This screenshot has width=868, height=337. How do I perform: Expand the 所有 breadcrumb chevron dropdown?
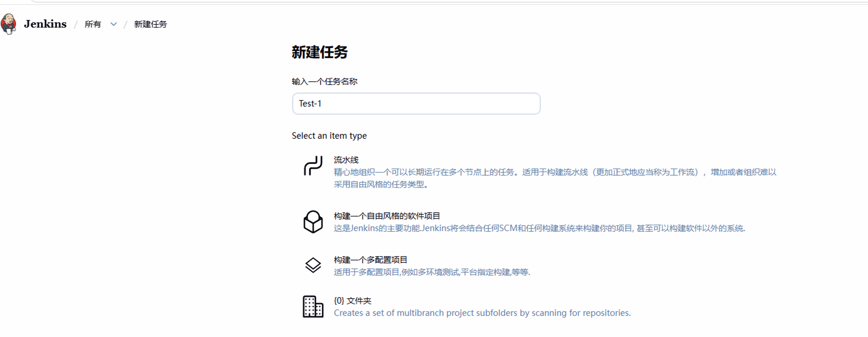(x=114, y=24)
